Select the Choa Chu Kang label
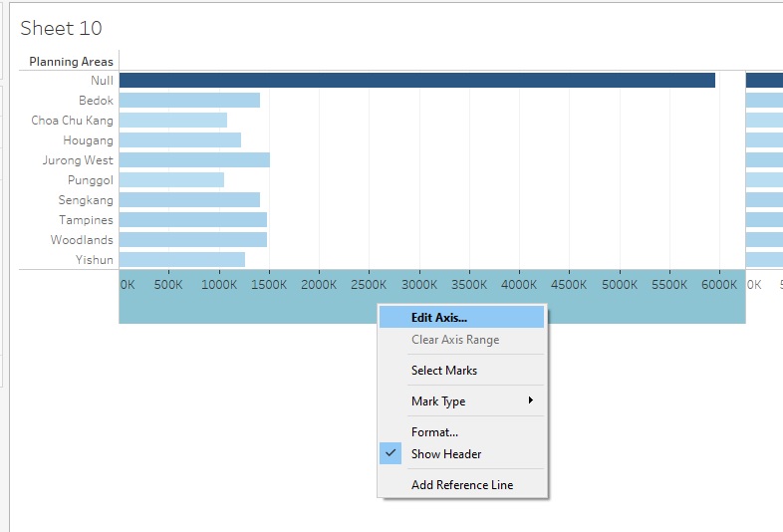This screenshot has height=532, width=783. (72, 121)
